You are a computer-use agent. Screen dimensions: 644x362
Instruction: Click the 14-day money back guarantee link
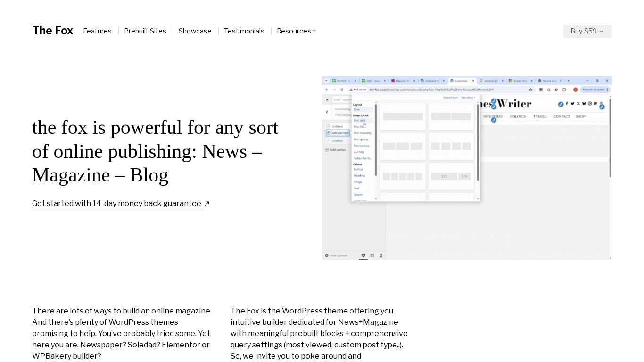(116, 204)
